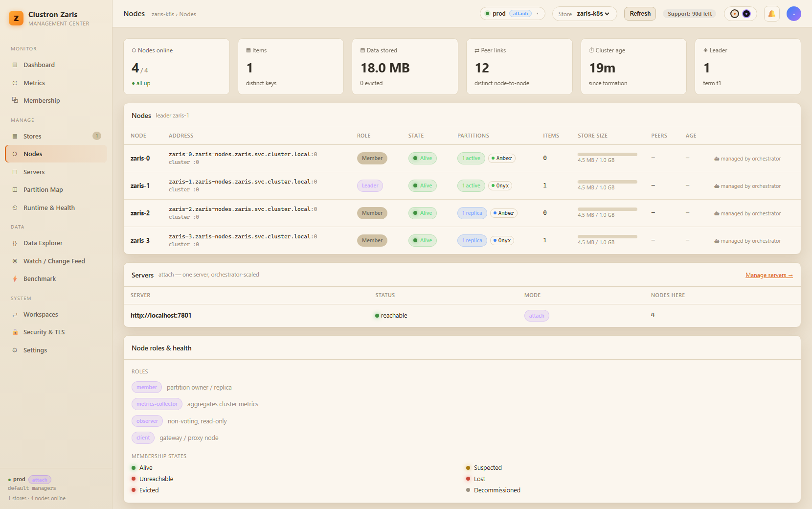The image size is (812, 509).
Task: Click the member role tag in legend
Action: pyautogui.click(x=147, y=388)
